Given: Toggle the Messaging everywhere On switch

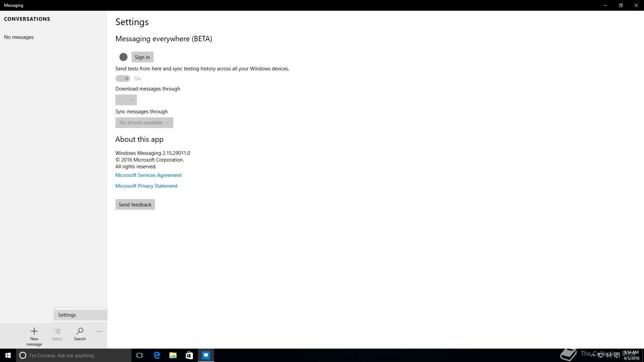Looking at the screenshot, I should point(123,78).
